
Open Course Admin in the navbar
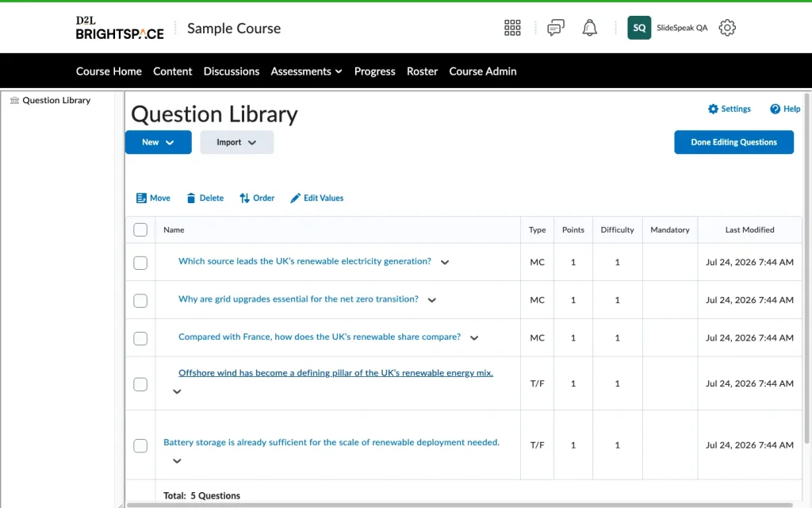483,71
